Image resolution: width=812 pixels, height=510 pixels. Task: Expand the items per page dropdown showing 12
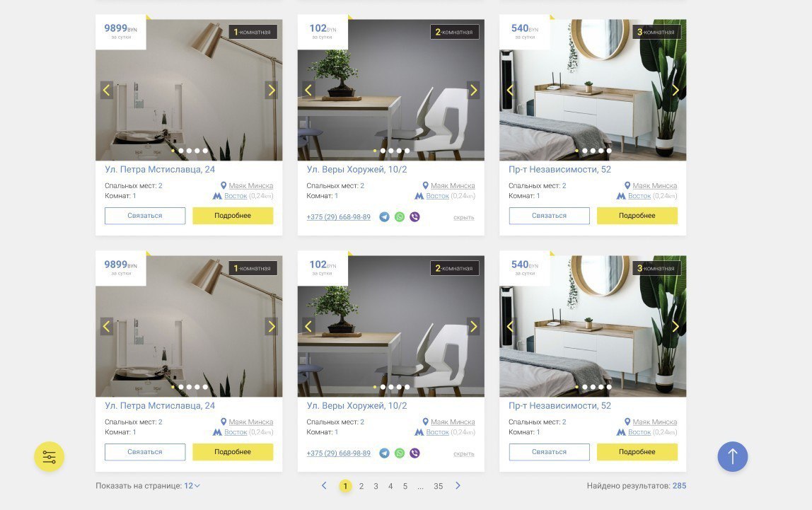(x=192, y=486)
